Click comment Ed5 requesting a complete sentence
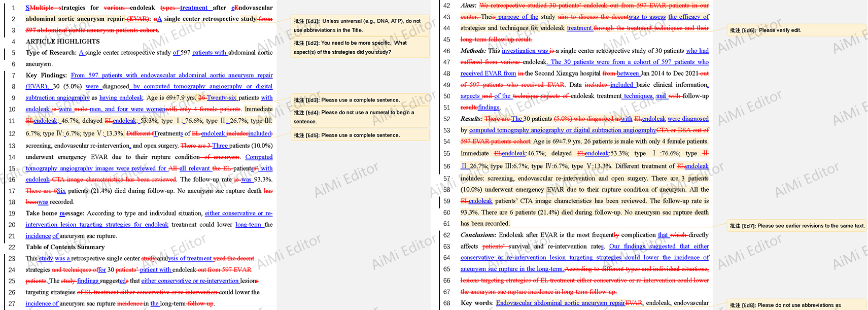Viewport: 868px width, 310px height. [360, 135]
